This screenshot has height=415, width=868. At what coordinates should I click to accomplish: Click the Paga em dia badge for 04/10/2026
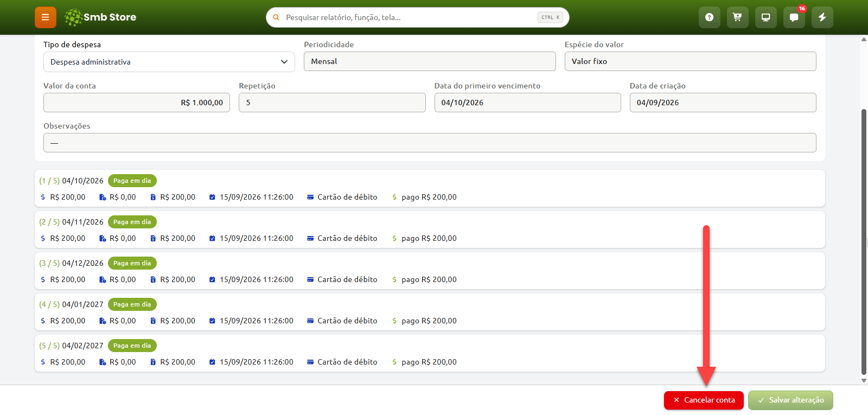click(x=132, y=181)
